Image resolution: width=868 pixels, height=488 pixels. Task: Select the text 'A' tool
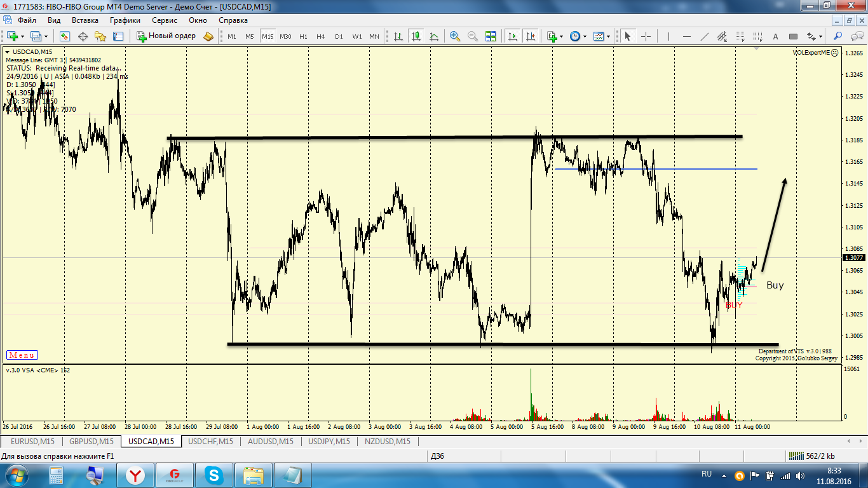click(x=775, y=36)
